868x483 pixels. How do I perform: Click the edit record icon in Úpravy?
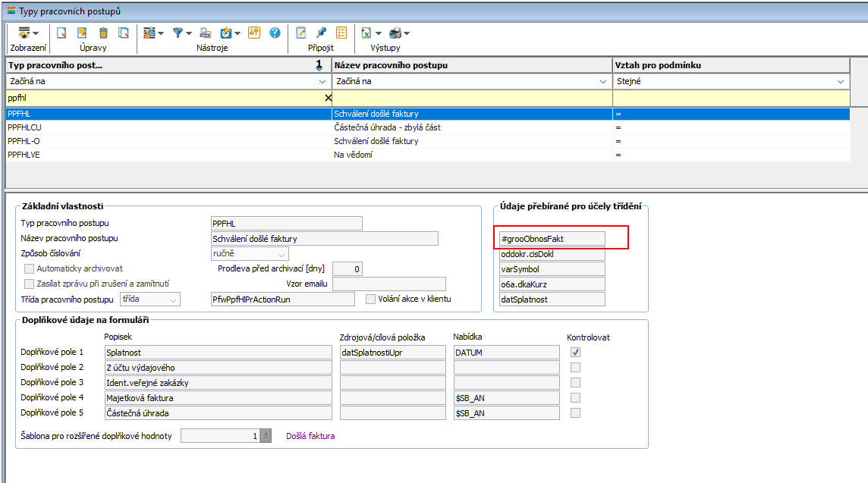82,33
